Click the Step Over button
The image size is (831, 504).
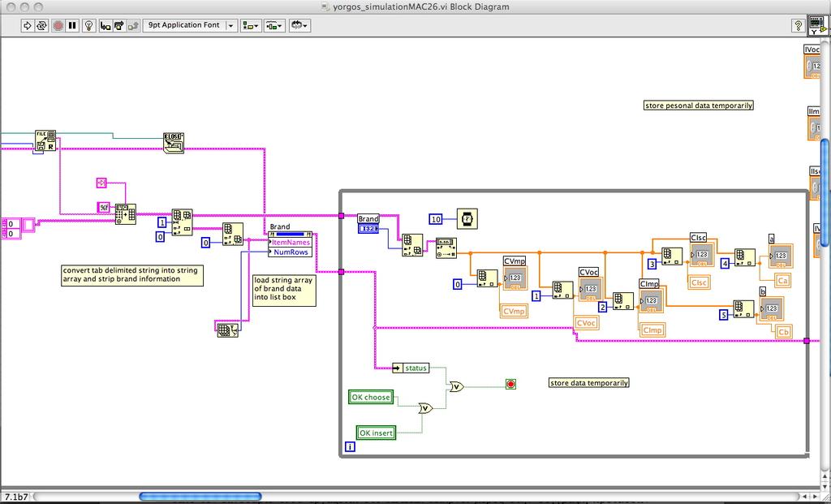click(120, 25)
